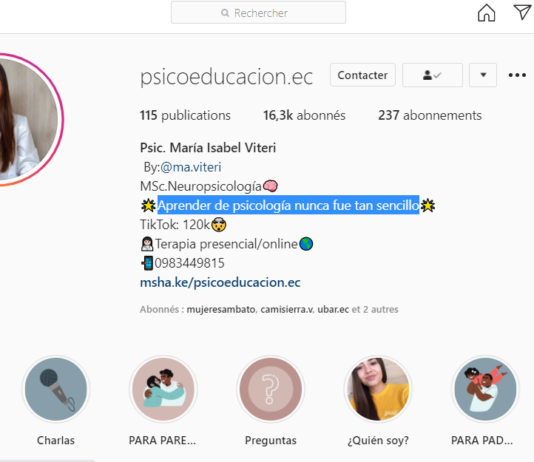
Task: Open the PARA PARE... highlight circle
Action: (x=163, y=389)
